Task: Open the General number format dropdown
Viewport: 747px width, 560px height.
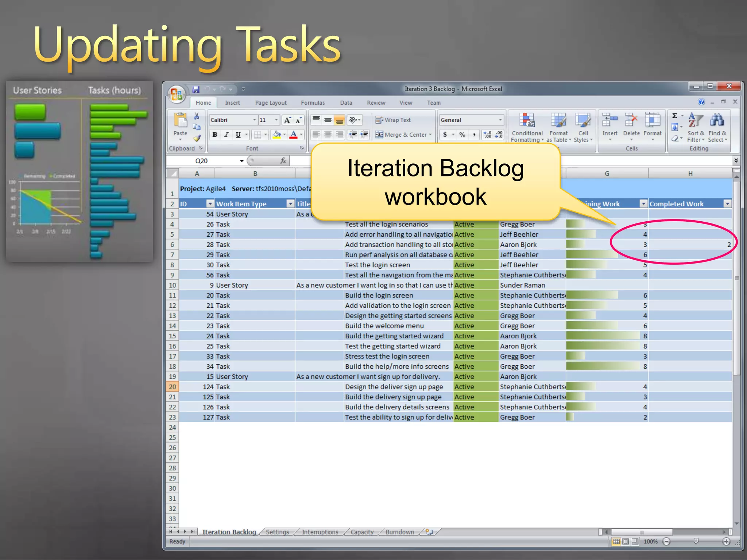Action: point(500,120)
